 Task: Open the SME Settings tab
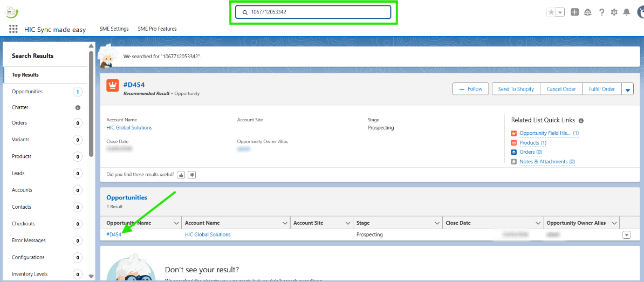114,29
